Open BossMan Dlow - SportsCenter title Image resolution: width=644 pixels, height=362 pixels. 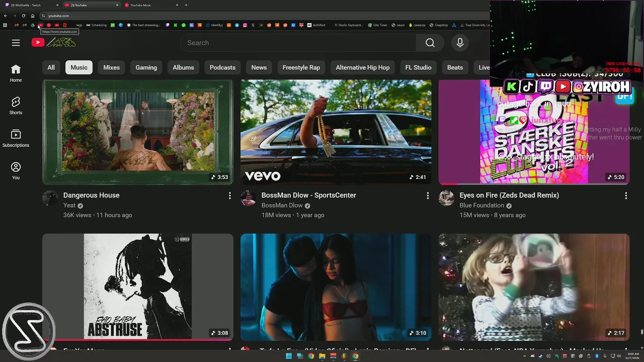(x=309, y=195)
